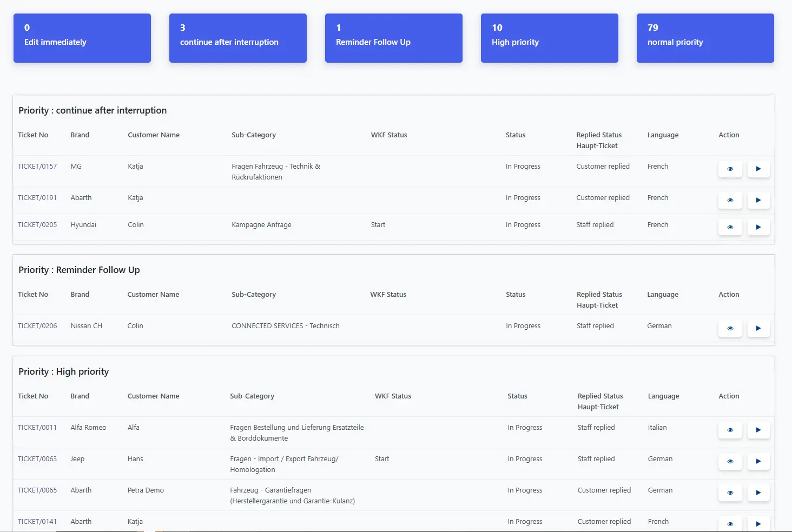This screenshot has width=792, height=532.
Task: Start ticket TICKET/0065 with play icon
Action: (x=758, y=493)
